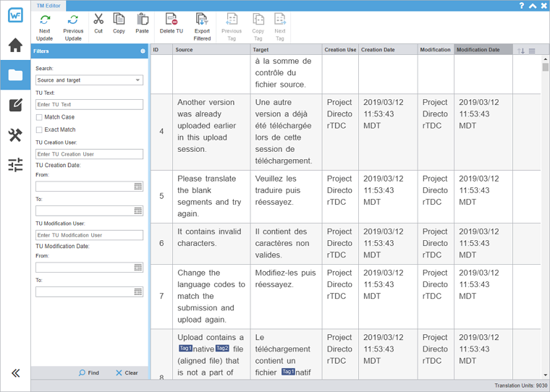This screenshot has width=550, height=392.
Task: Collapse the left sidebar with double chevron
Action: tap(15, 373)
